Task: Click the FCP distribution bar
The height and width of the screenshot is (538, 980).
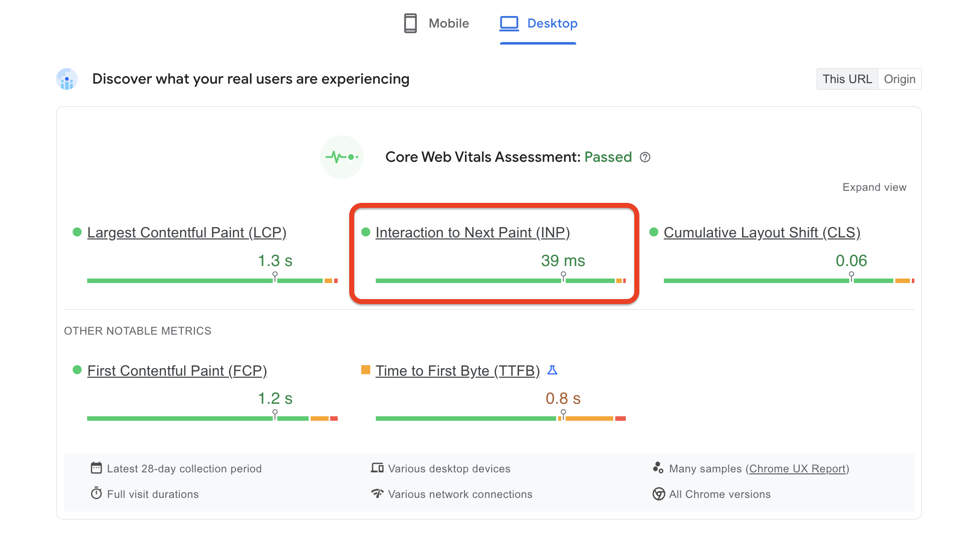Action: coord(212,418)
